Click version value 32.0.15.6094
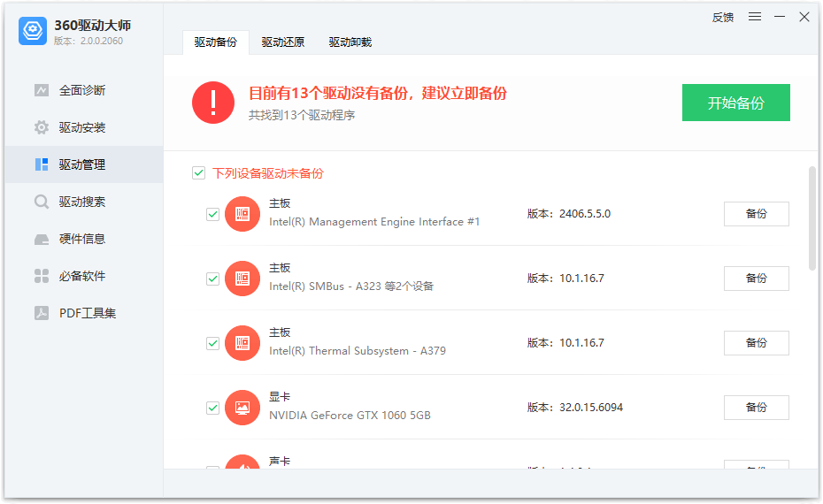823x504 pixels. point(591,408)
